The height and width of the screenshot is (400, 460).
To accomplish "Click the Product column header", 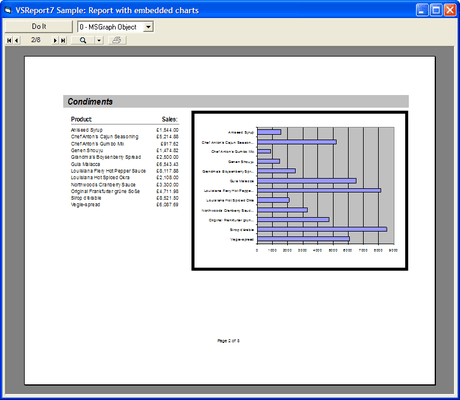I will point(81,119).
